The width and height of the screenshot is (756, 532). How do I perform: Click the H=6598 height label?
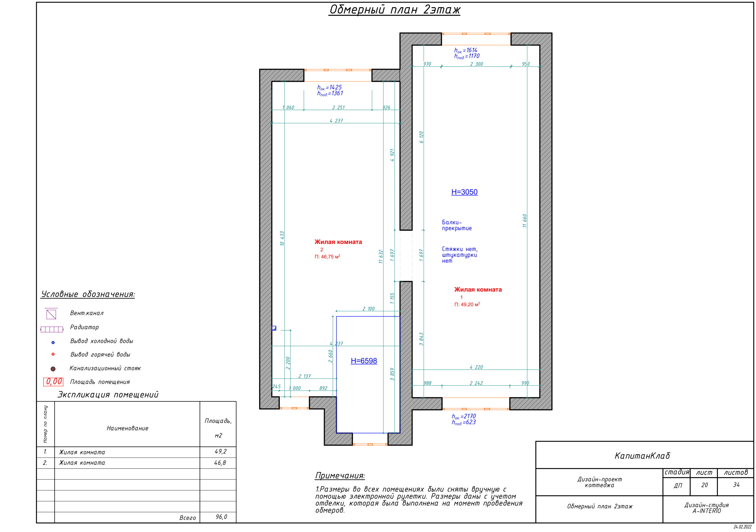(x=363, y=361)
